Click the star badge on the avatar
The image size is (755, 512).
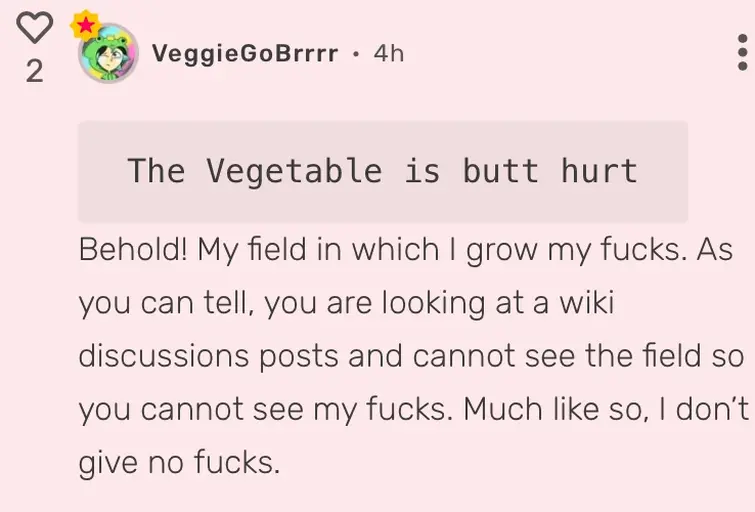coord(86,25)
